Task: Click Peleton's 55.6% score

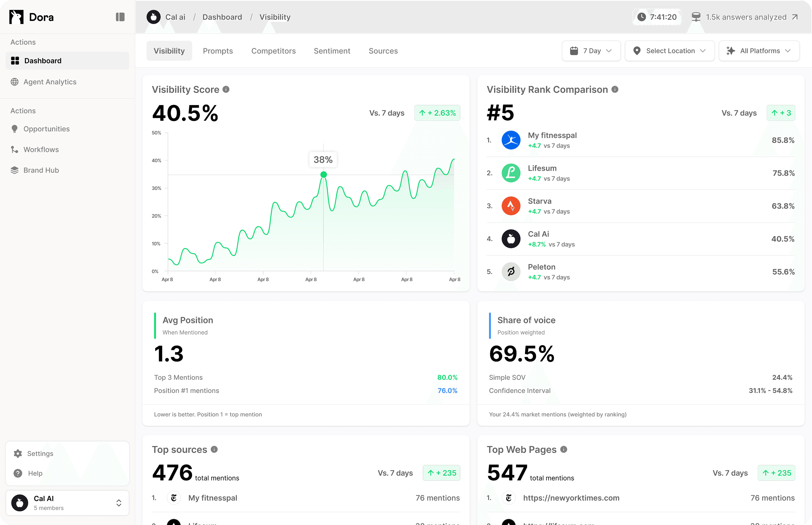Action: tap(783, 272)
